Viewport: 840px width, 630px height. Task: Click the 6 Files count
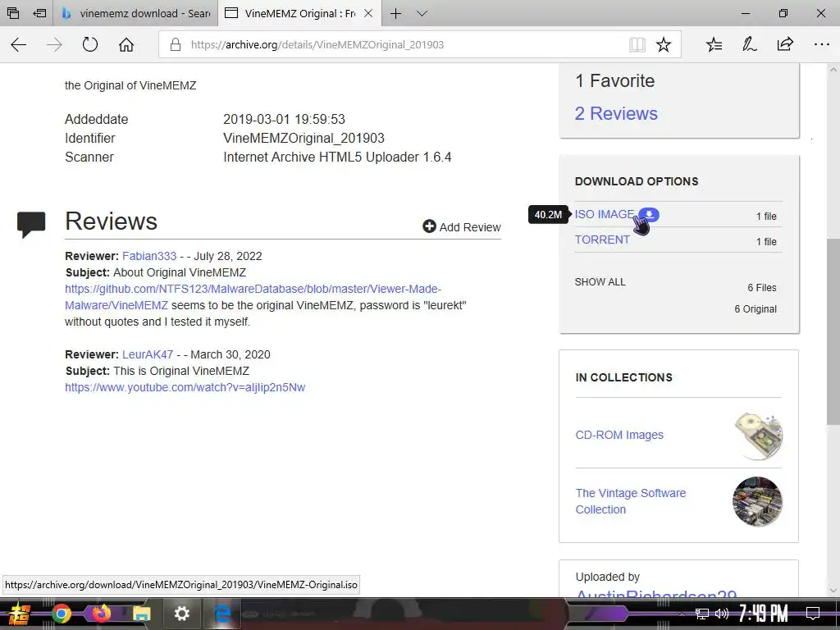point(762,288)
